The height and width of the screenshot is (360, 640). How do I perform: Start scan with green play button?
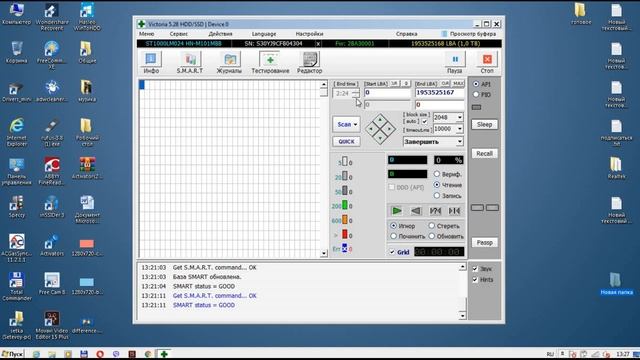coord(396,211)
